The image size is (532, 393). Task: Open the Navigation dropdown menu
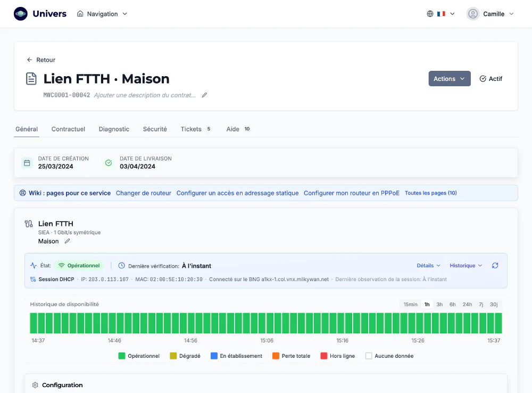point(102,14)
